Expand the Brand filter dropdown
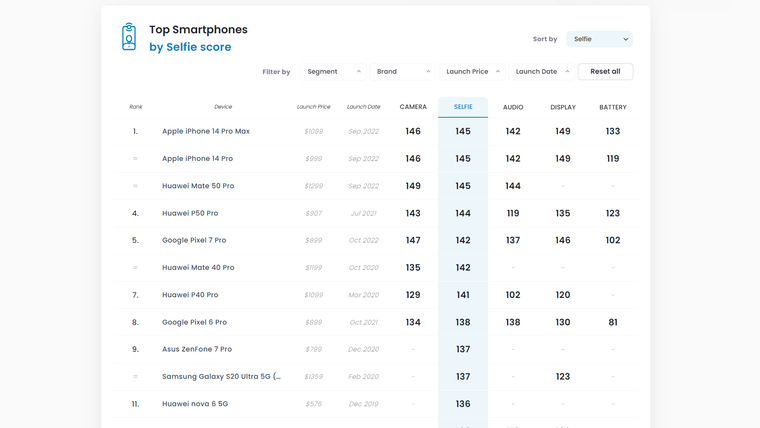 tap(404, 72)
